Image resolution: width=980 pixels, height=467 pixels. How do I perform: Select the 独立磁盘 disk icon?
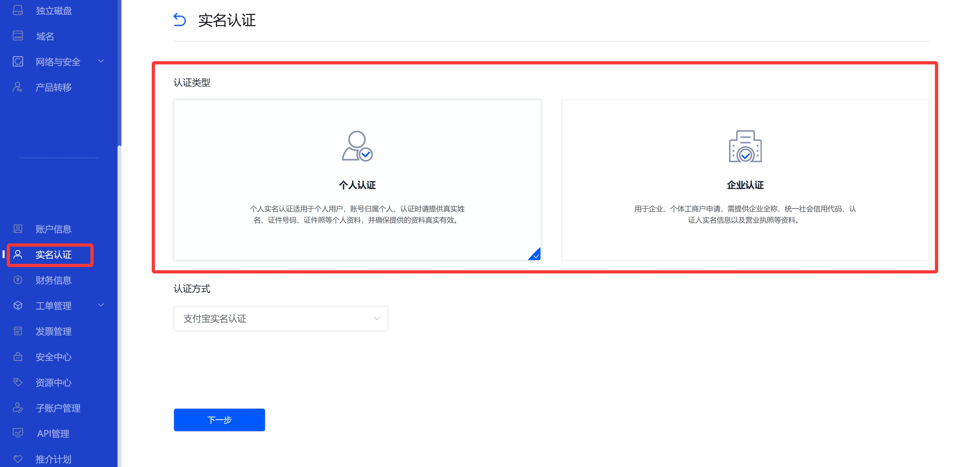click(18, 10)
